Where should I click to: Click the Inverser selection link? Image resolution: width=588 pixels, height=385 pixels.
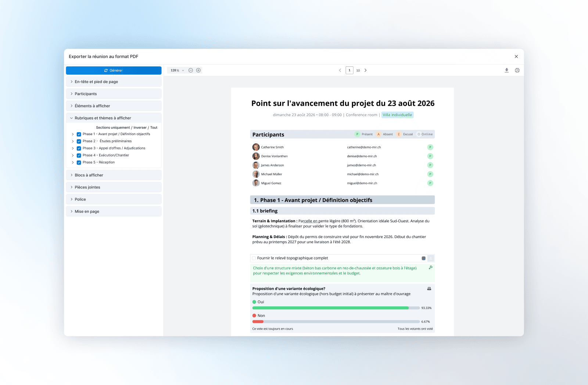pos(140,127)
